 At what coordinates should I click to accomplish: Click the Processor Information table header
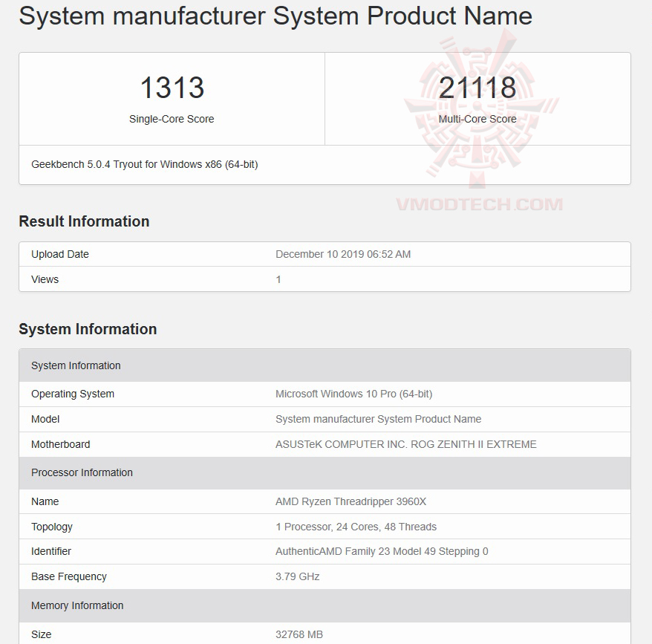(325, 473)
